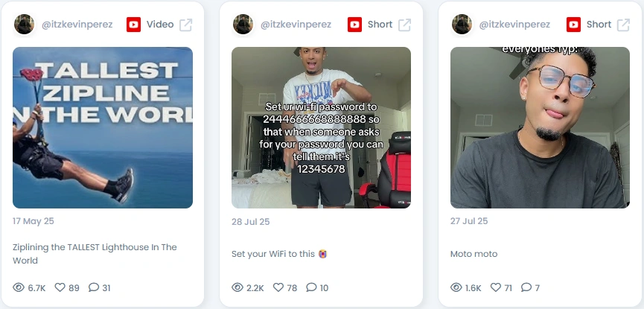The image size is (644, 309).
Task: Click the heart icon showing 71 likes
Action: coord(496,287)
